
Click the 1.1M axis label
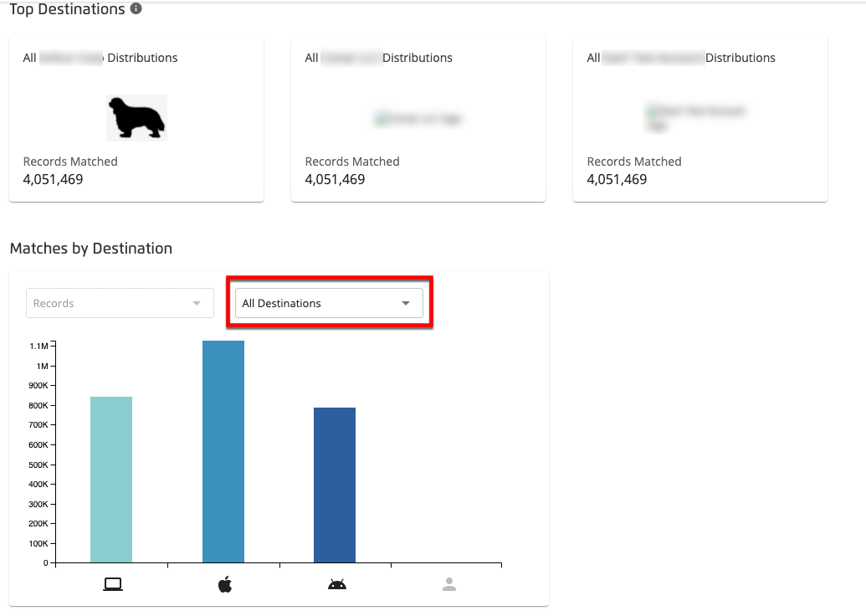(38, 346)
